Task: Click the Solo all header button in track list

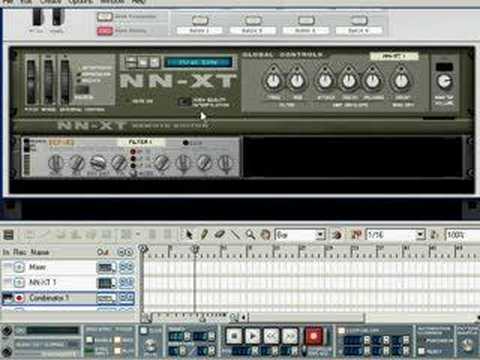Action: click(x=129, y=252)
